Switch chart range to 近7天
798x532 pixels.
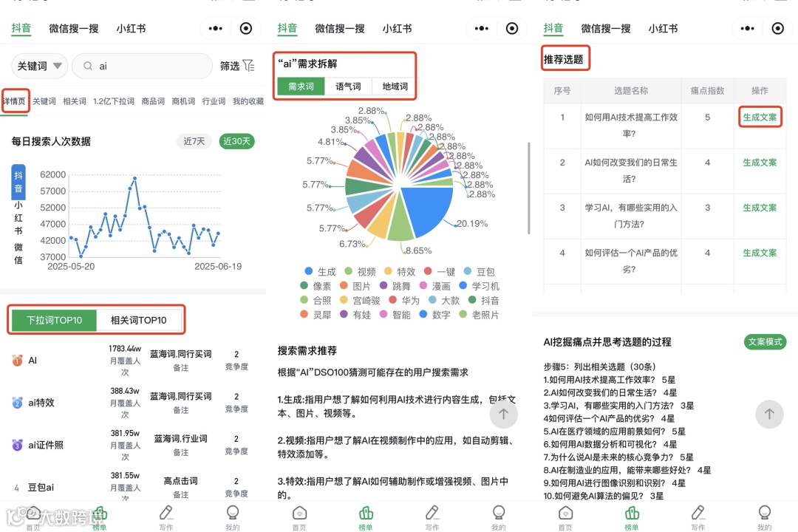(x=194, y=141)
